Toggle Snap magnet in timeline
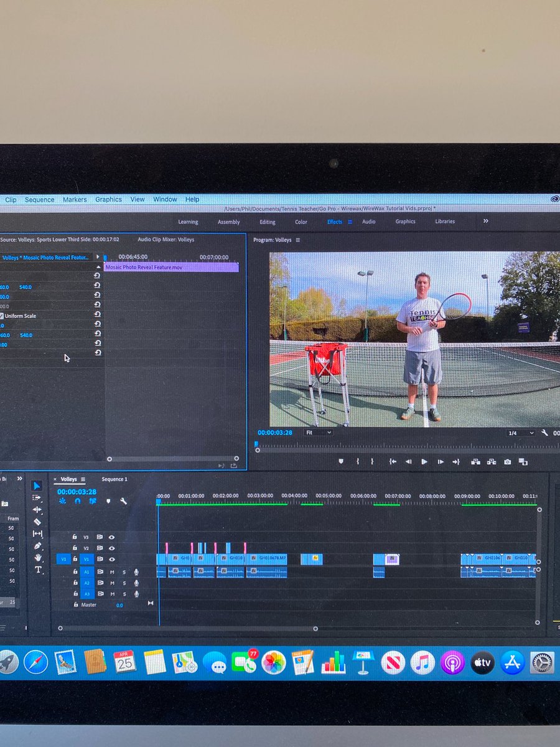 pyautogui.click(x=78, y=501)
